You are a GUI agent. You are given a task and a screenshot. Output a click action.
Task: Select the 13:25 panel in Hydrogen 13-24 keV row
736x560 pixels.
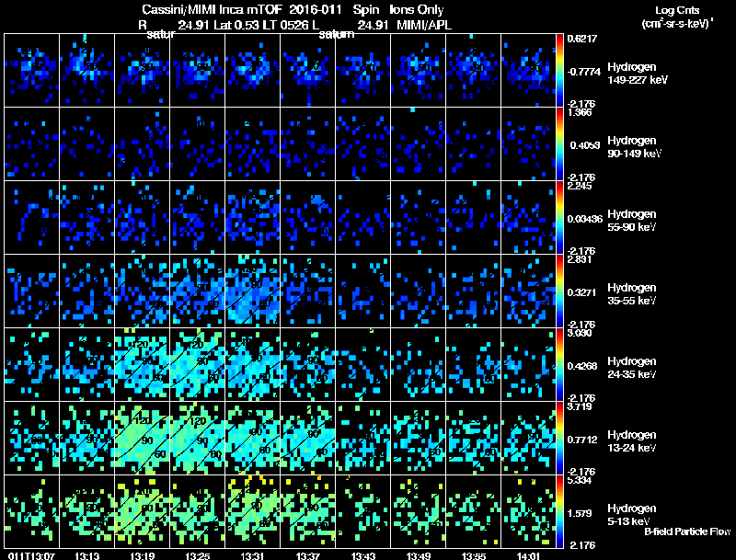click(198, 439)
